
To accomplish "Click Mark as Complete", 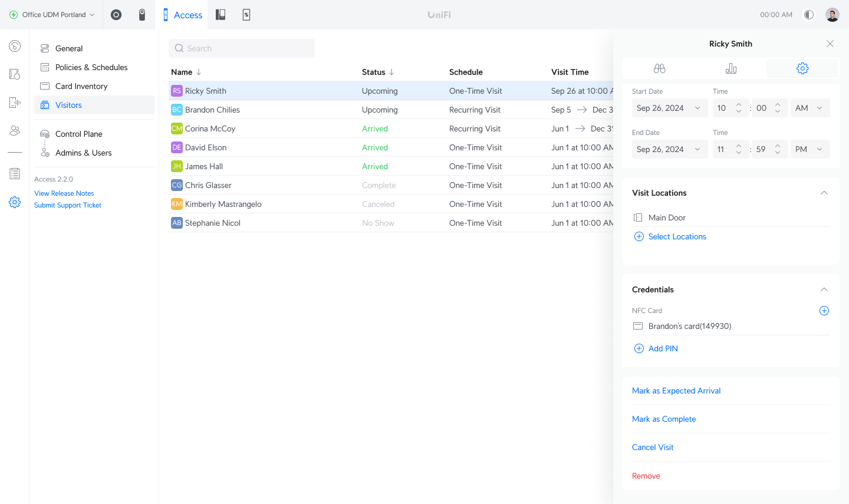I will pyautogui.click(x=664, y=419).
